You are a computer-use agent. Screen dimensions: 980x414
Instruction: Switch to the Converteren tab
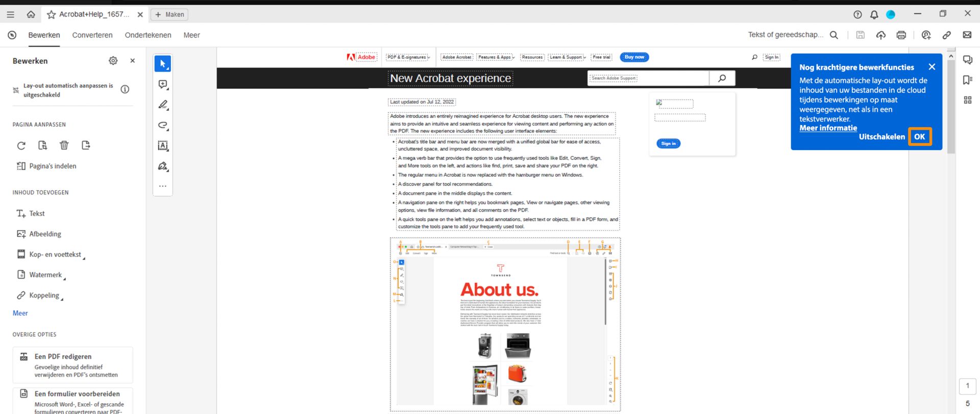click(92, 35)
